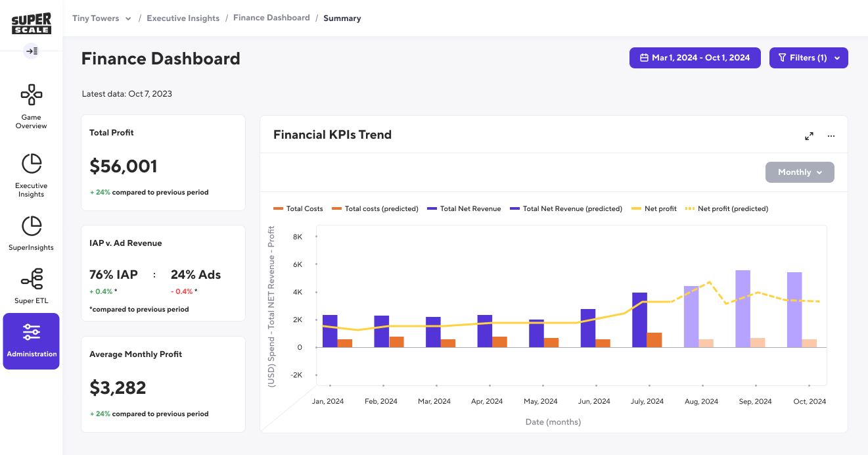
Task: Click the Financial KPIs Trend title
Action: 332,135
